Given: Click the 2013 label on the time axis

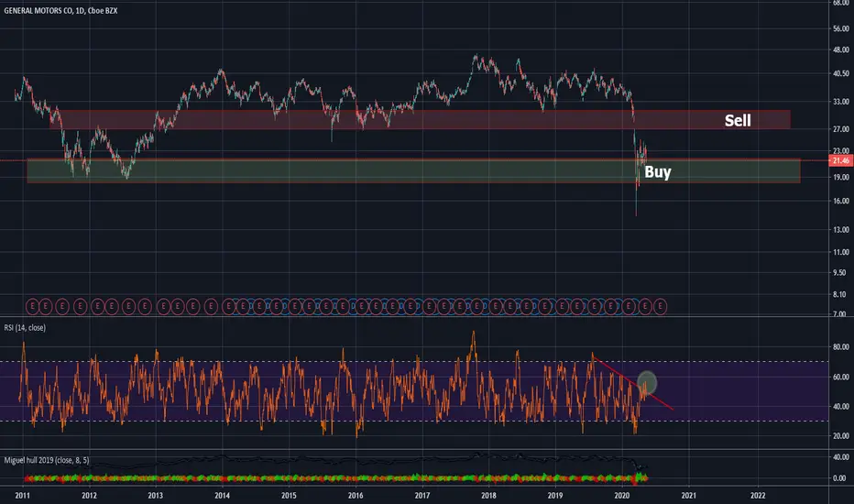Looking at the screenshot, I should (156, 495).
